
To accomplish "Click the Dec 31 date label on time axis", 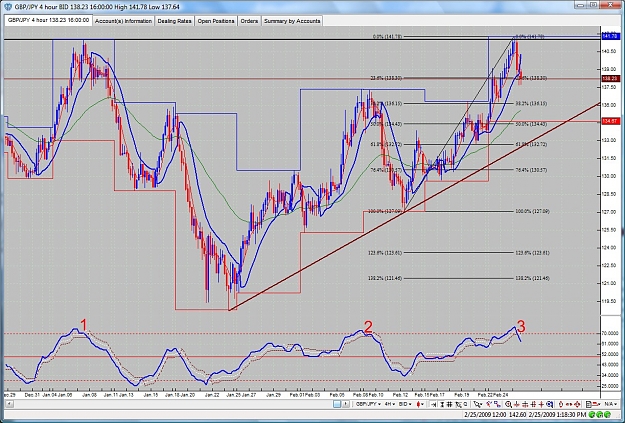I will click(x=32, y=395).
